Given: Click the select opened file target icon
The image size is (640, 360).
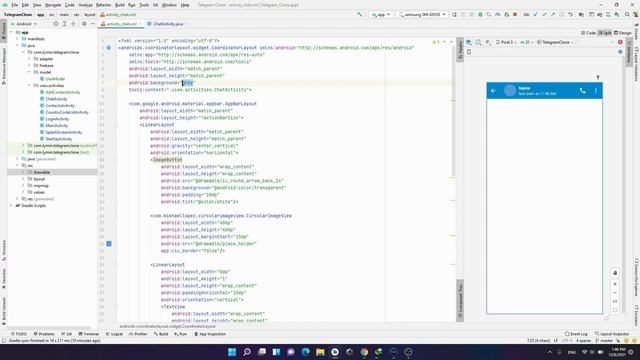Looking at the screenshot, I should click(56, 24).
